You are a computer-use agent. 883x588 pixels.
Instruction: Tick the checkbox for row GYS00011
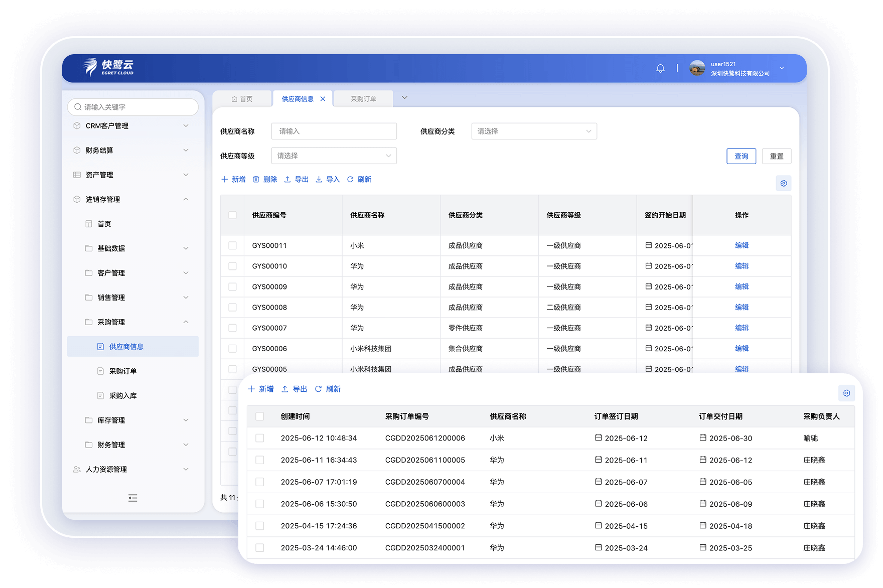tap(232, 245)
